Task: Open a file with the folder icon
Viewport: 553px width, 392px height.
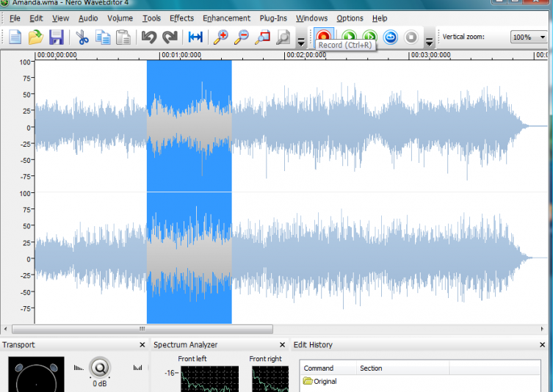Action: pos(36,37)
